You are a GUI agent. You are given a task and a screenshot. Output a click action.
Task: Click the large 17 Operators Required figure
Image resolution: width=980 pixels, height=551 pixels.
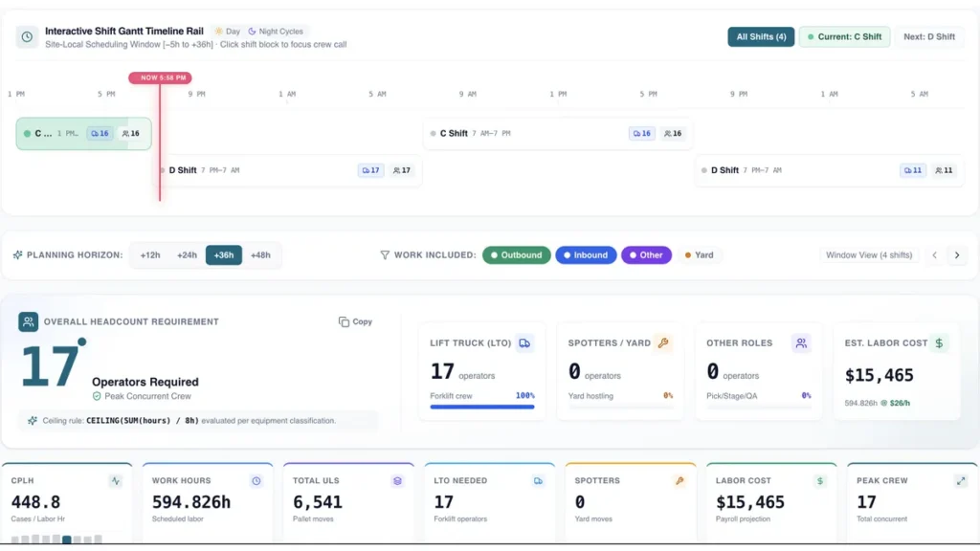[50, 366]
